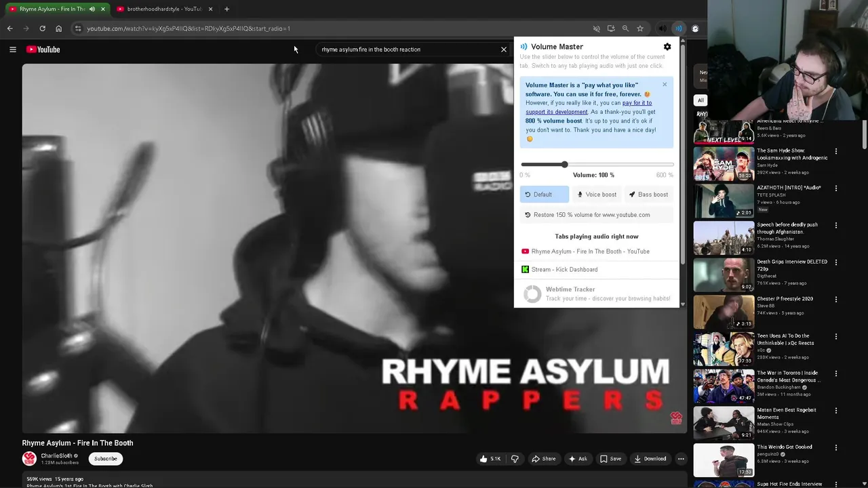Switch to Rhyme Asylum tab in audio list
Viewport: 868px width, 488px height.
pos(597,251)
